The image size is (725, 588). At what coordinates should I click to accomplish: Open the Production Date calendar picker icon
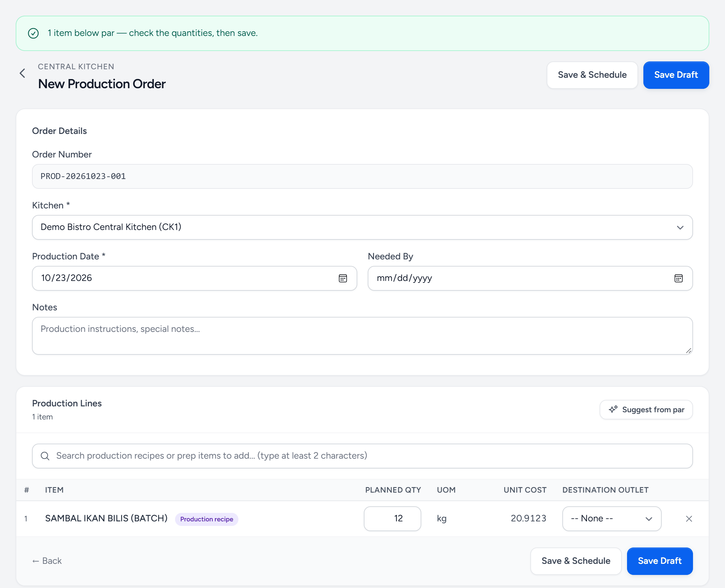coord(343,278)
